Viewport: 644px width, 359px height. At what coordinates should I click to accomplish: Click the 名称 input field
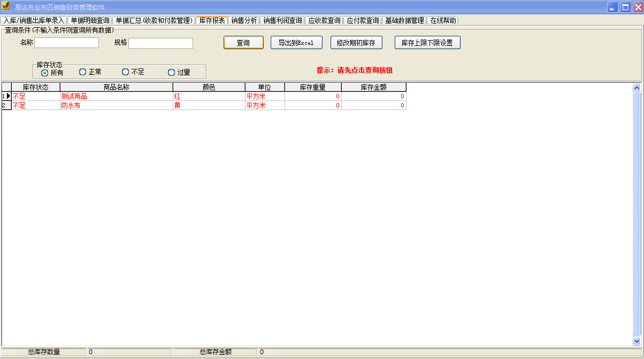point(67,43)
